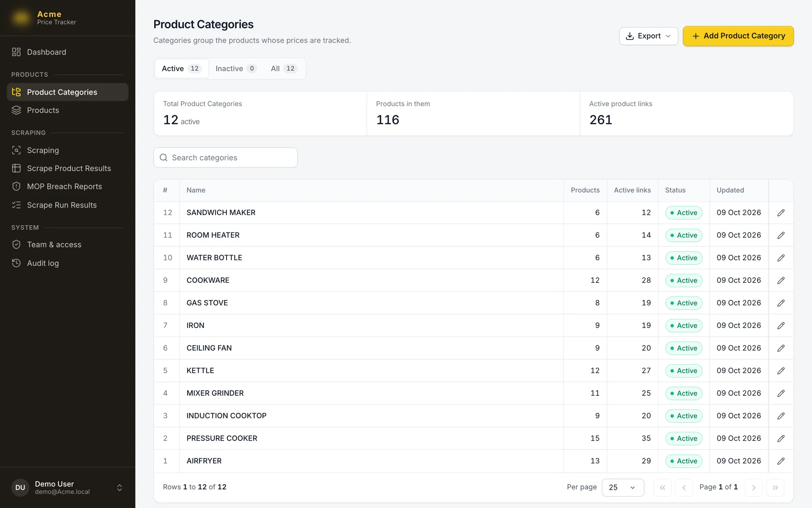Edit the SANDWICH MAKER category with pencil icon
The image size is (812, 508).
click(x=781, y=213)
